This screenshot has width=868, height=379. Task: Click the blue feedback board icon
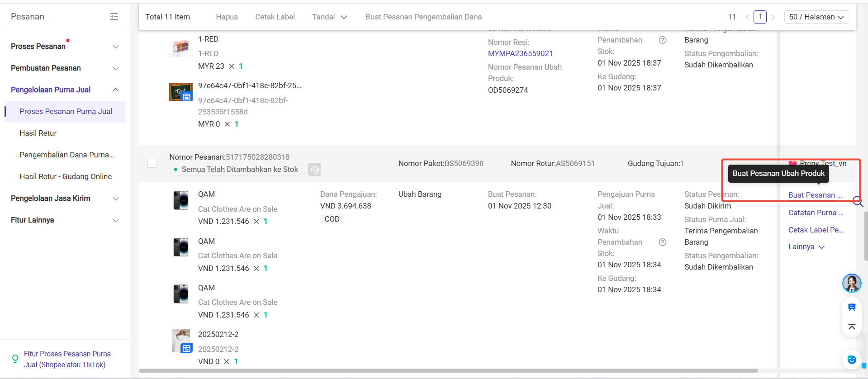pos(851,307)
